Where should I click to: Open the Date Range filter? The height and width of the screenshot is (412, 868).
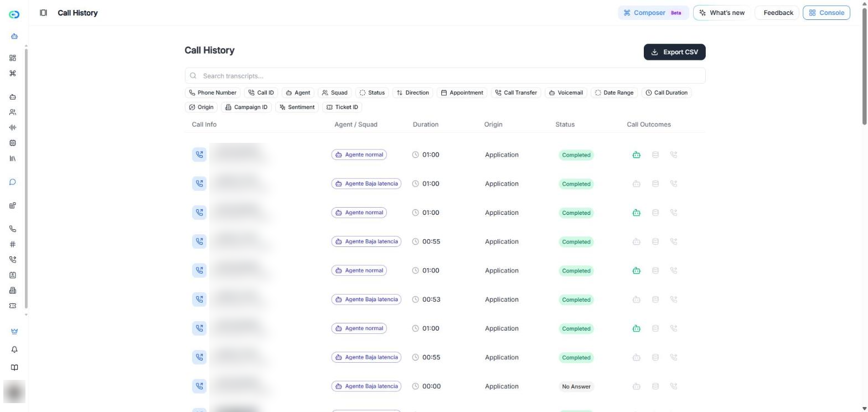(x=614, y=93)
